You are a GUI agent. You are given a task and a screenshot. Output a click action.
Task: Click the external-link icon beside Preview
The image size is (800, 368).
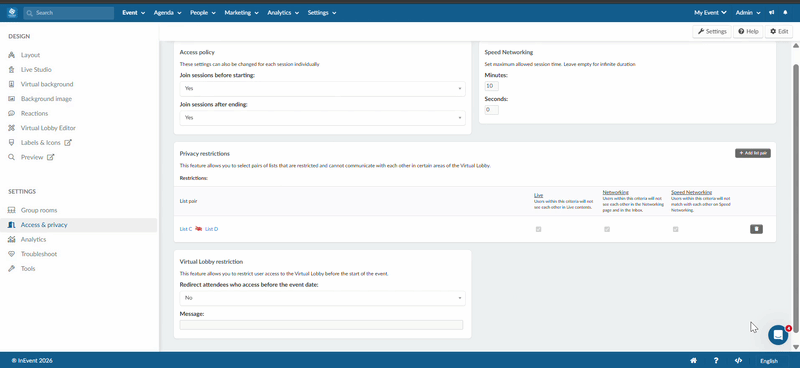[x=50, y=157]
